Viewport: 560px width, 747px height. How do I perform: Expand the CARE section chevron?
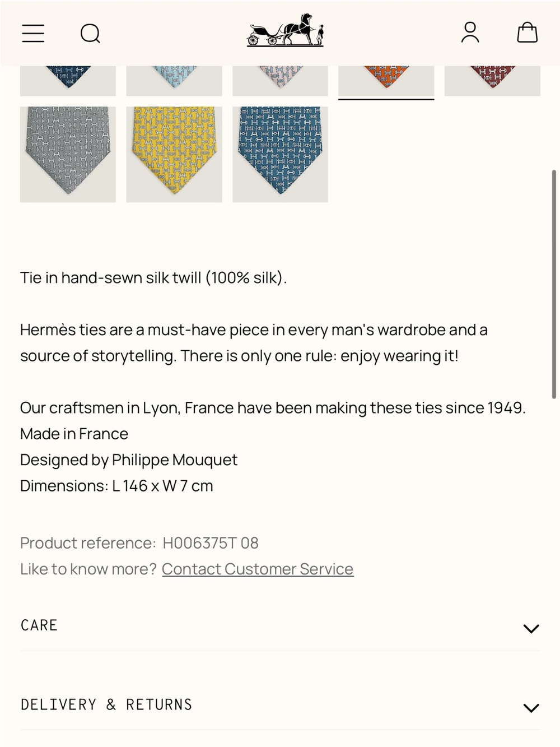pyautogui.click(x=531, y=628)
